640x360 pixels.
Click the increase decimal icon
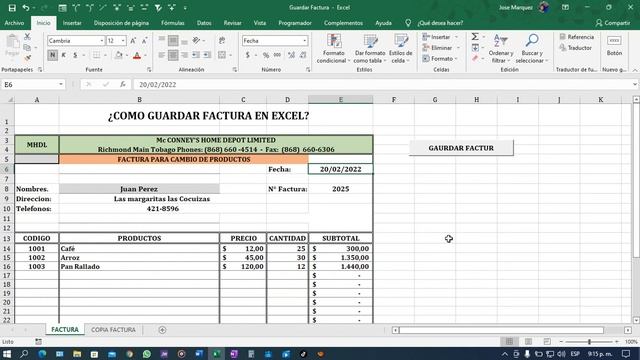[x=291, y=55]
